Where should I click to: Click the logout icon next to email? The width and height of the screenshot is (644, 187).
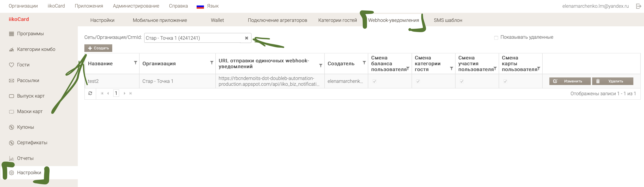pos(638,6)
